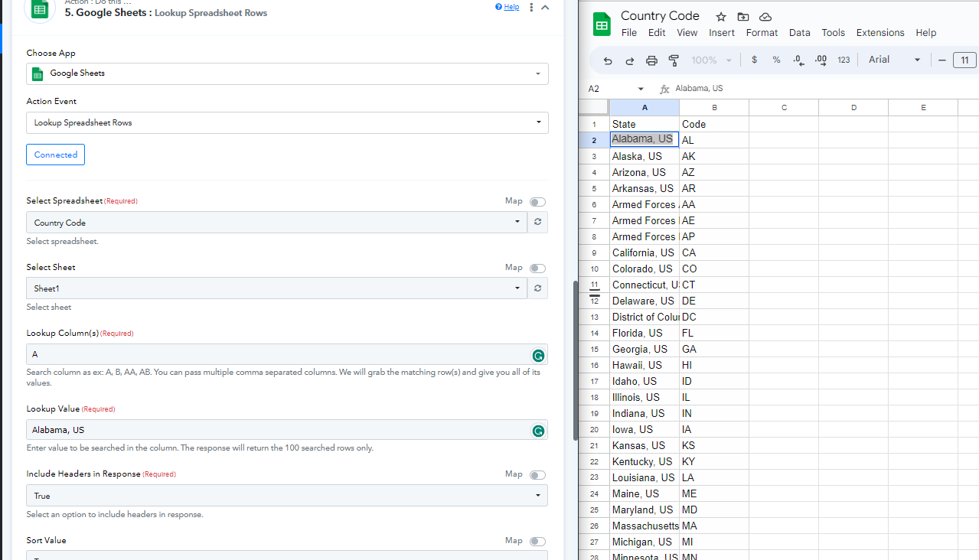The width and height of the screenshot is (979, 560).
Task: Select column B header
Action: pos(714,108)
